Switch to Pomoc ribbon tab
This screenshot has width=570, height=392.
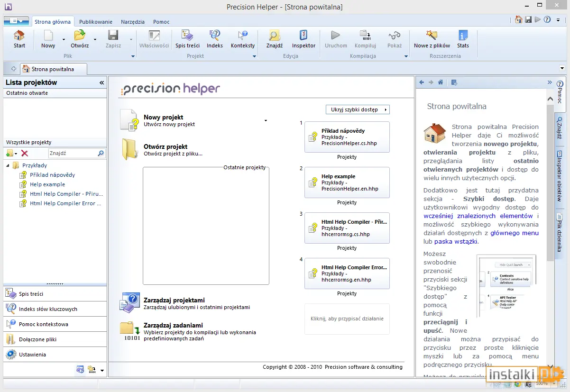161,22
